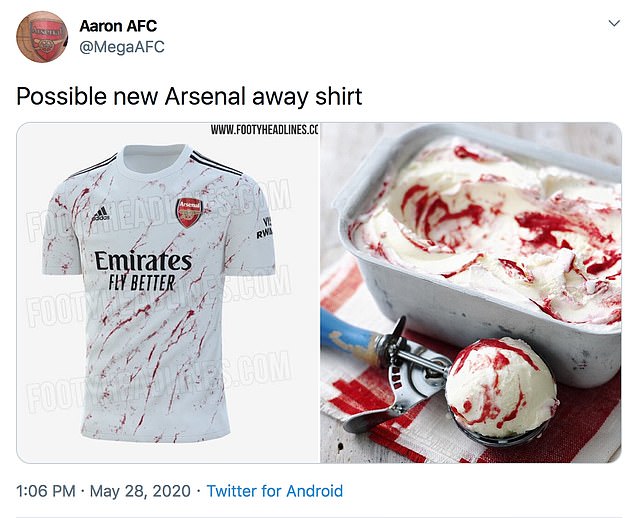
Task: Open the raspberry ripple ice cream photo
Action: (x=471, y=293)
